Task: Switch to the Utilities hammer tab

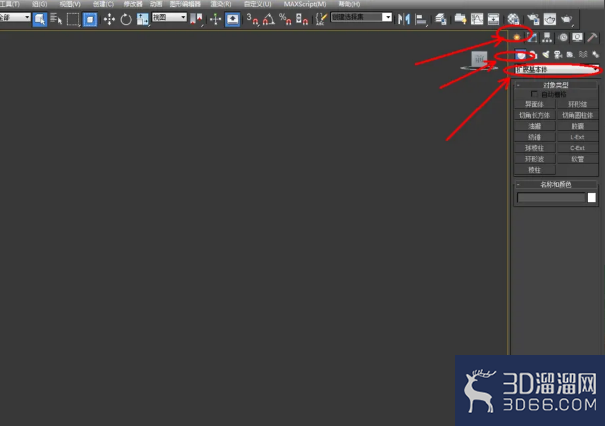Action: [592, 37]
